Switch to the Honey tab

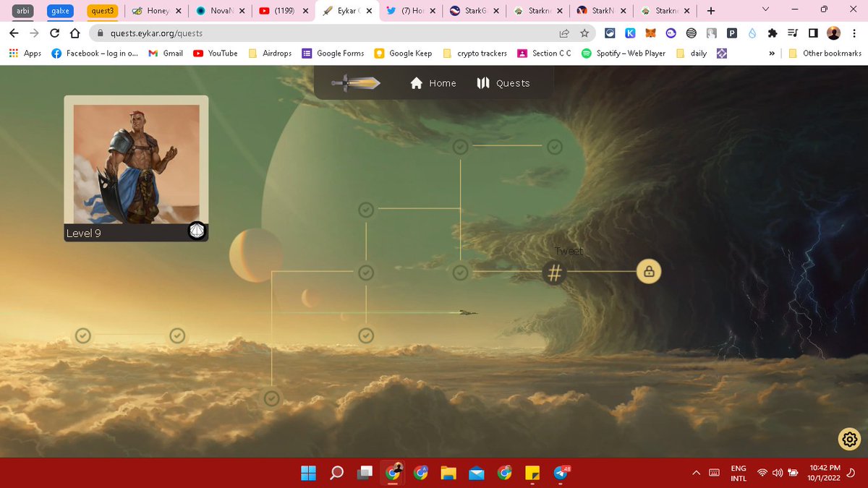click(x=156, y=11)
